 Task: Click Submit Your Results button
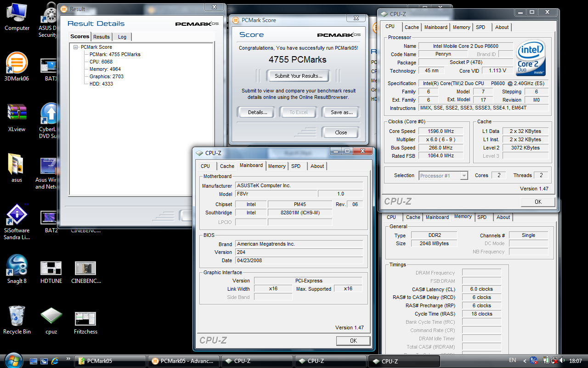point(299,76)
